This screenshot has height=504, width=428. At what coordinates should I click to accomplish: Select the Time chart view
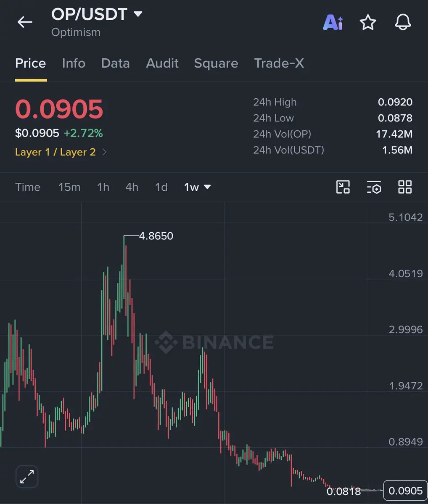click(x=28, y=187)
